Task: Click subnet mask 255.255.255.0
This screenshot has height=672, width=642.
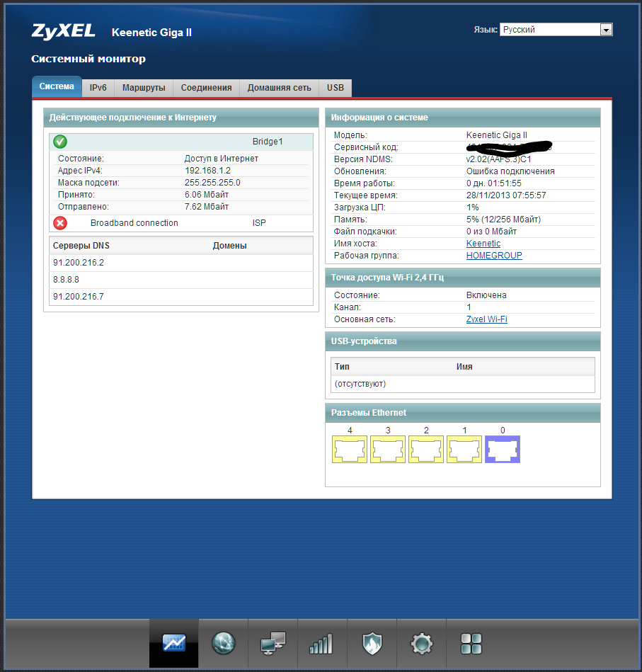Action: tap(212, 183)
